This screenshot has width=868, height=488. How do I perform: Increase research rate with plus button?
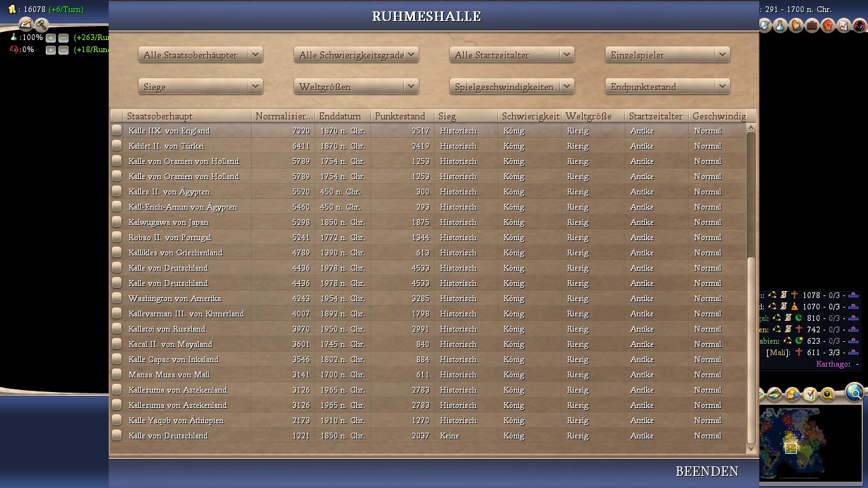click(x=51, y=38)
